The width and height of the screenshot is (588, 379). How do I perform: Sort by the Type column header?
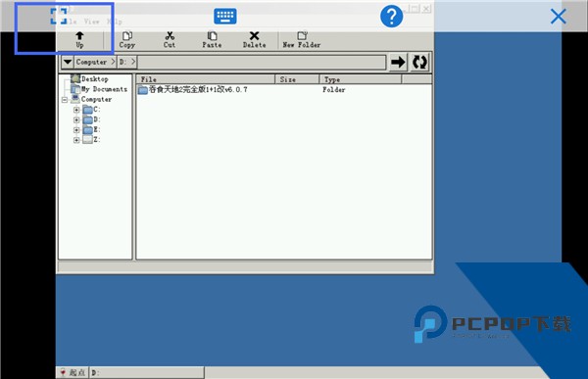click(x=361, y=79)
